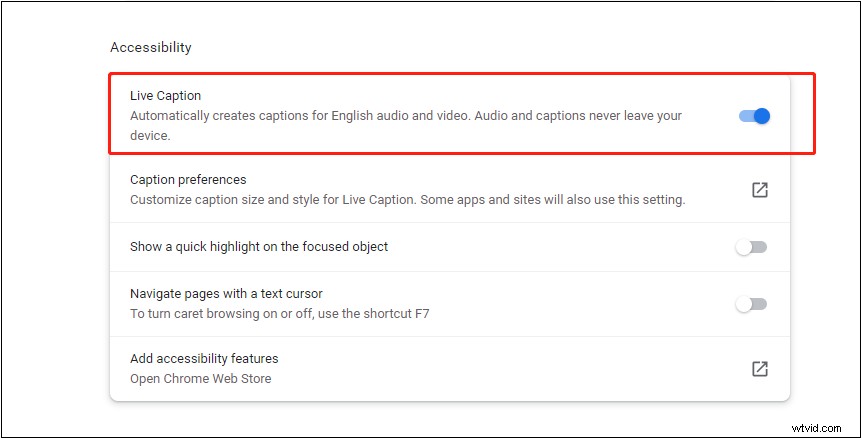Click the white knob of the text cursor switch
The height and width of the screenshot is (438, 862).
[x=744, y=304]
